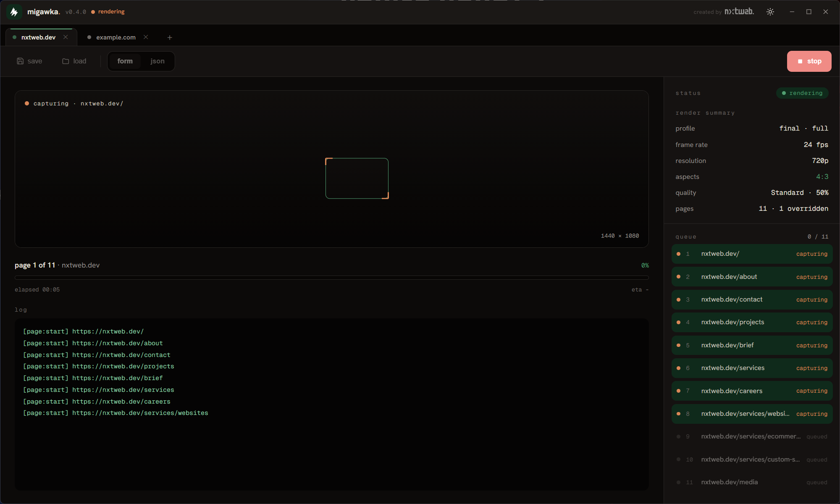Click the 'page 1 of 11' label
The image size is (840, 504).
pos(35,265)
